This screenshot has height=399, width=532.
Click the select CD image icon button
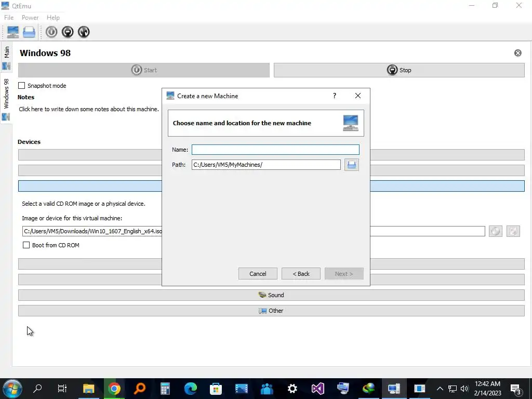[495, 231]
